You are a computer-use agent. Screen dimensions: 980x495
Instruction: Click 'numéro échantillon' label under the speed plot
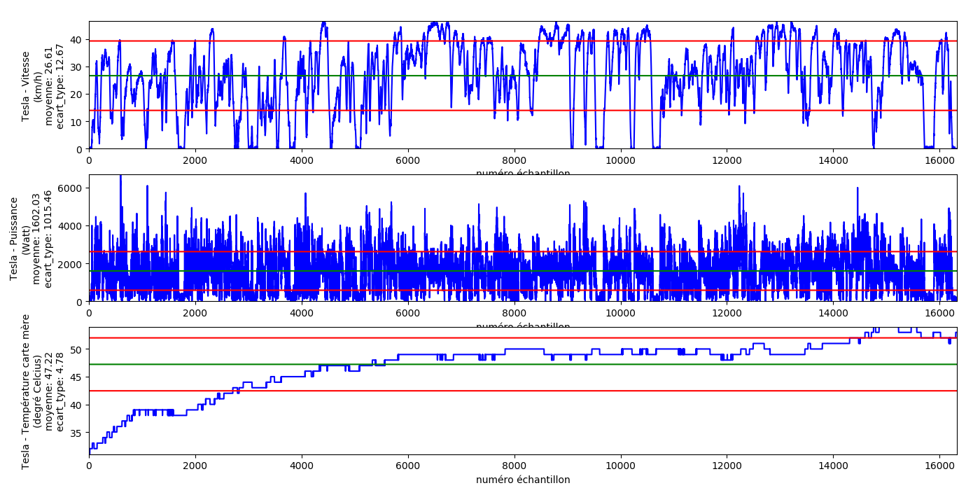pyautogui.click(x=523, y=173)
